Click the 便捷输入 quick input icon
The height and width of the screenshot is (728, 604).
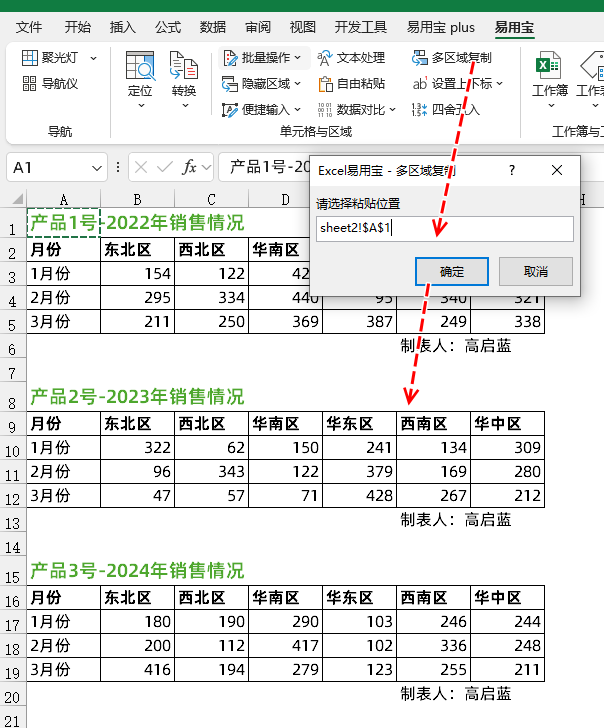229,110
